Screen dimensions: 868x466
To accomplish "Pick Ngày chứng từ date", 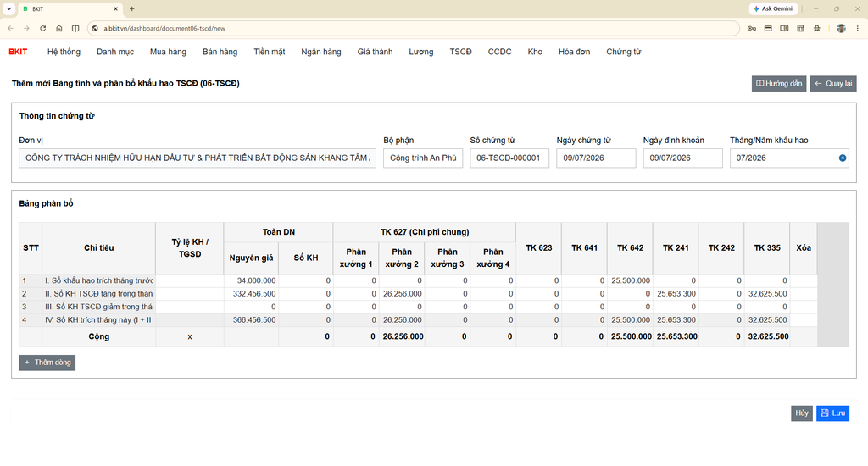I will tap(596, 158).
